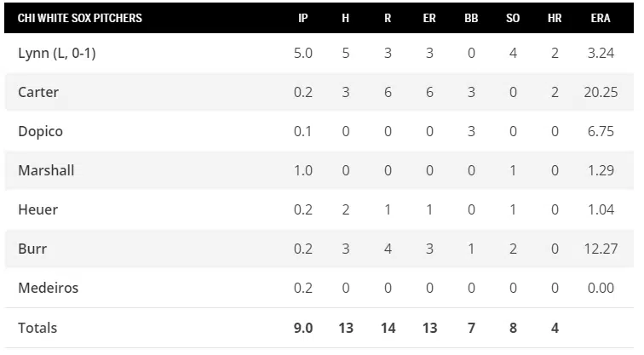The height and width of the screenshot is (355, 644).
Task: Click the ER column header
Action: click(429, 18)
